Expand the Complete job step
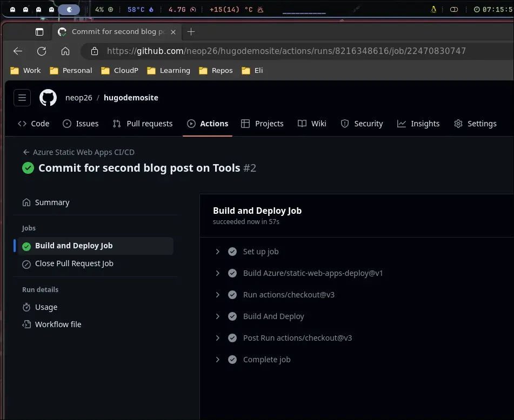Image resolution: width=514 pixels, height=420 pixels. (218, 360)
